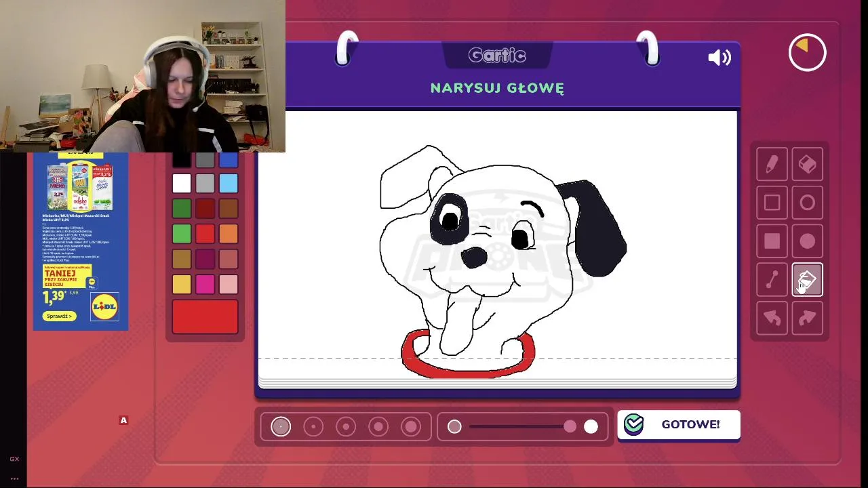Pick the maroon color swatch
Image resolution: width=868 pixels, height=488 pixels.
tap(205, 258)
